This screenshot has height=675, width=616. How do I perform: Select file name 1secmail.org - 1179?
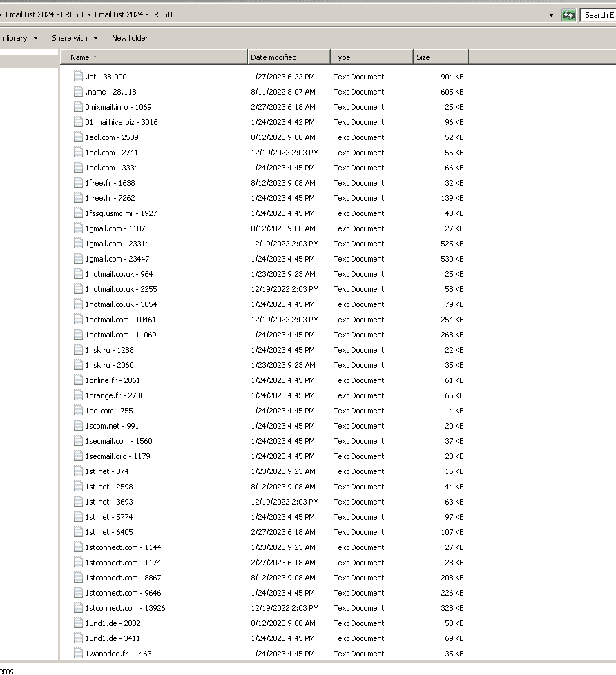pos(117,456)
